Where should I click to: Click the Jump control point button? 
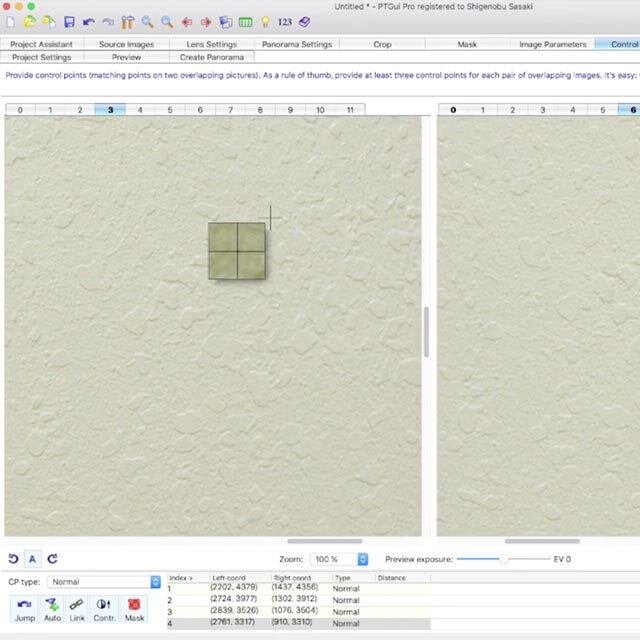click(x=25, y=609)
